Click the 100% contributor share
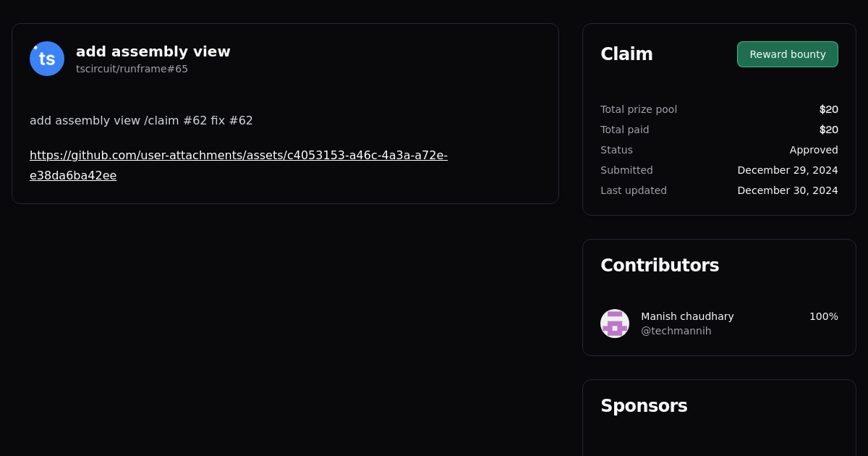Viewport: 868px width, 456px height. tap(823, 316)
